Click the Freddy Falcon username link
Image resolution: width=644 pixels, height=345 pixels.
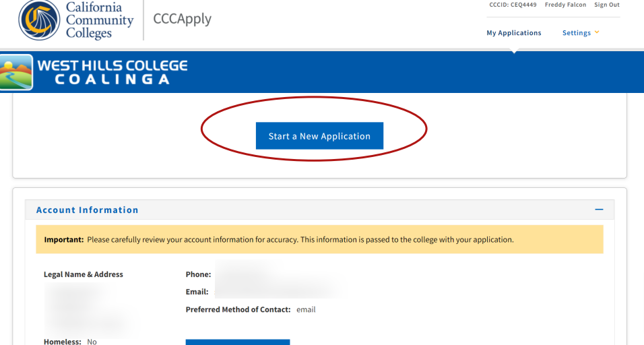point(565,5)
